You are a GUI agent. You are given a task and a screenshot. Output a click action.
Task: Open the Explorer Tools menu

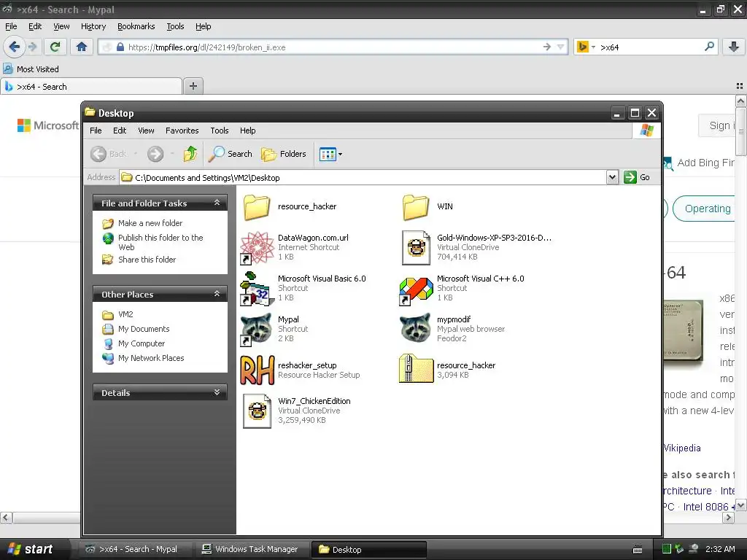pos(219,131)
